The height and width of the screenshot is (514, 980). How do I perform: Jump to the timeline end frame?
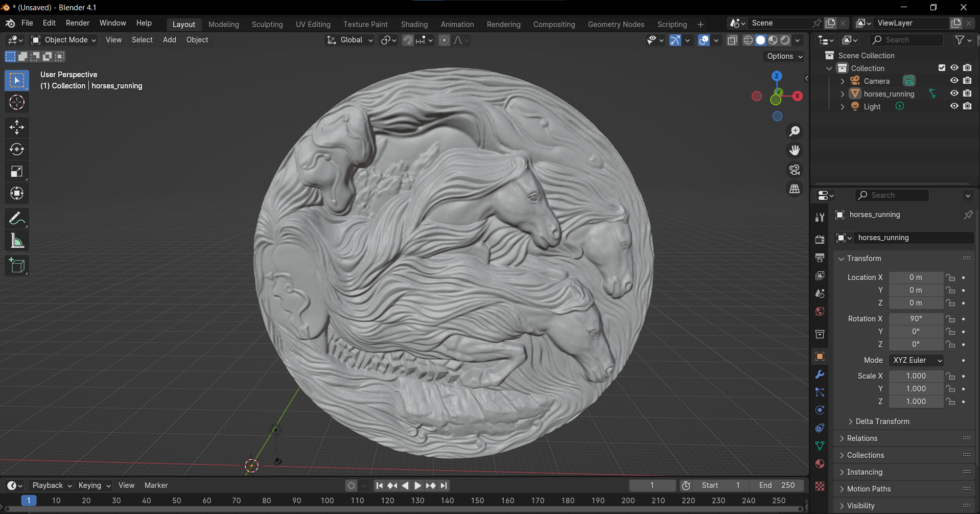click(x=444, y=485)
